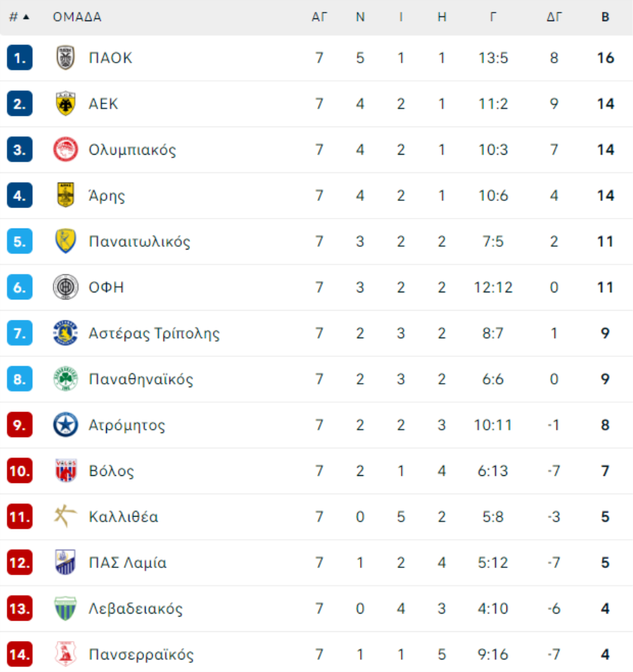Select the Βόλος team crest
This screenshot has width=633, height=672.
tap(65, 470)
